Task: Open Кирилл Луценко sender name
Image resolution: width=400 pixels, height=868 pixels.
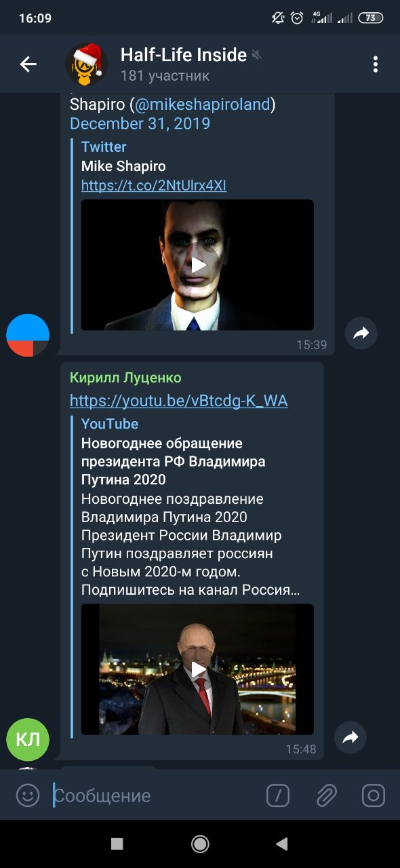Action: [x=125, y=378]
